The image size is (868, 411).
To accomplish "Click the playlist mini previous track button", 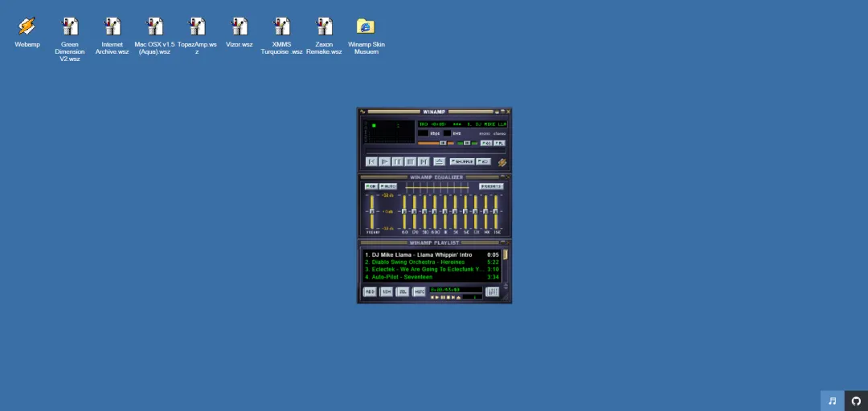I will click(x=432, y=297).
